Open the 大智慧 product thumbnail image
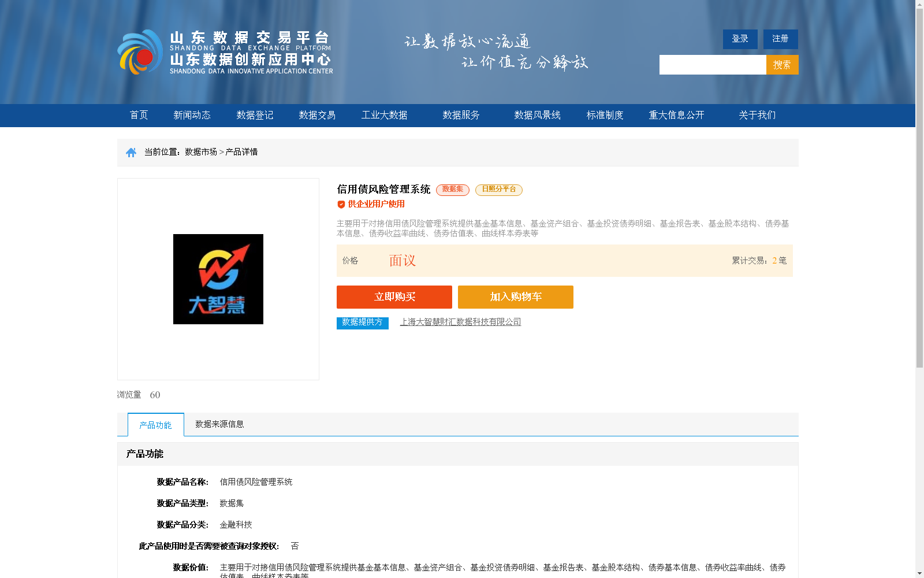Viewport: 924px width, 578px height. tap(218, 279)
